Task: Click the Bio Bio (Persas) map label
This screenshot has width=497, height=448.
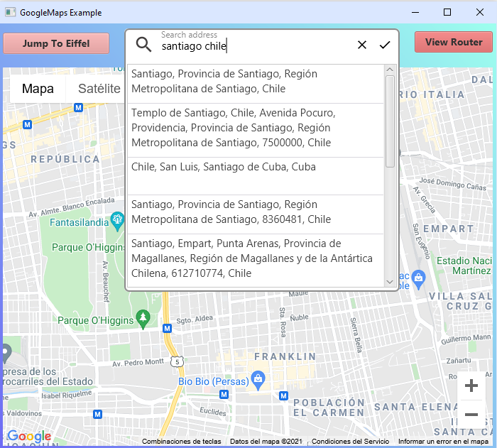Action: click(x=214, y=381)
